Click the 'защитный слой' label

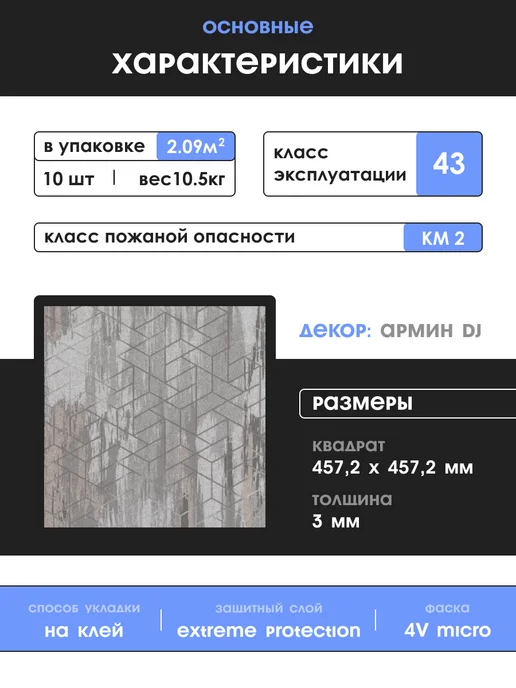pos(269,609)
